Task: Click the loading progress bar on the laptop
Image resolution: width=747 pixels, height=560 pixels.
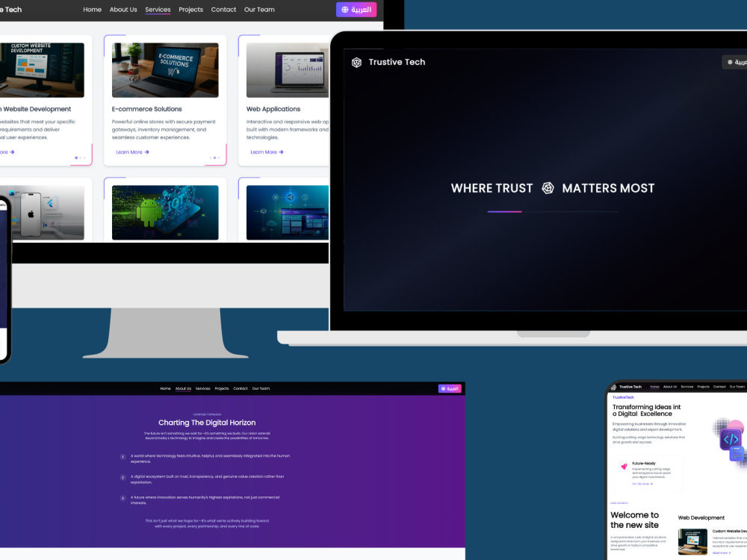Action: point(553,211)
